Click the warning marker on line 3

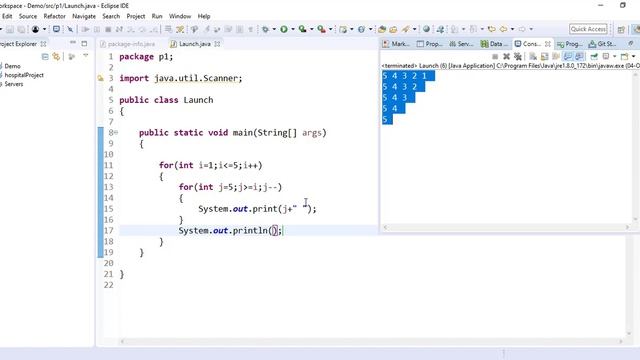coord(100,78)
